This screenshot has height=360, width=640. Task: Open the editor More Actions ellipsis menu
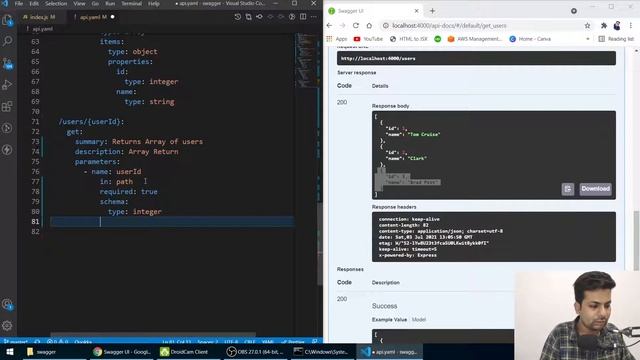pyautogui.click(x=313, y=17)
